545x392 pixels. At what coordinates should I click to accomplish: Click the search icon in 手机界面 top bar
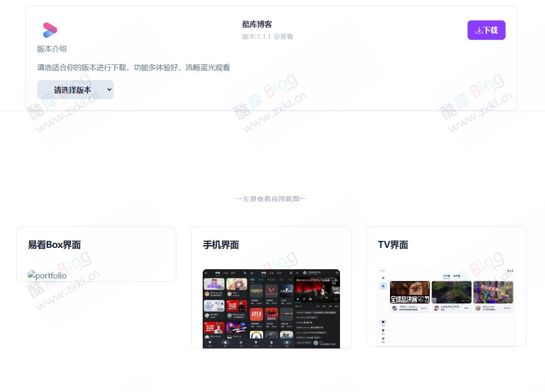coord(244,273)
